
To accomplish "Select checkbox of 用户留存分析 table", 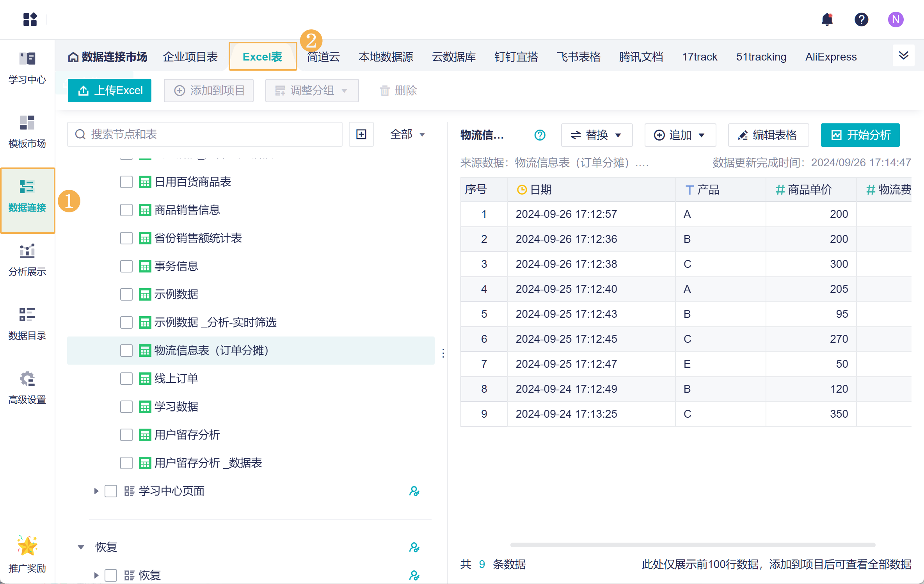I will (126, 435).
